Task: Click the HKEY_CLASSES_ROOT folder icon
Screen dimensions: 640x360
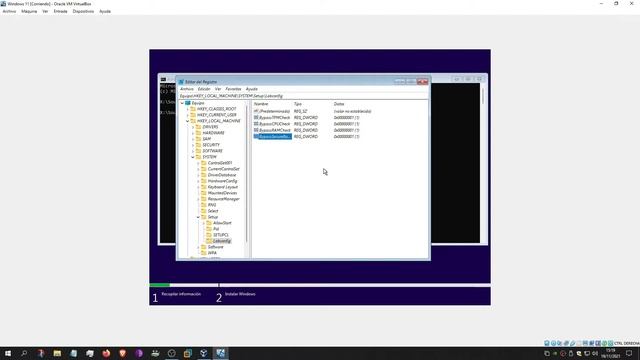Action: pos(193,109)
